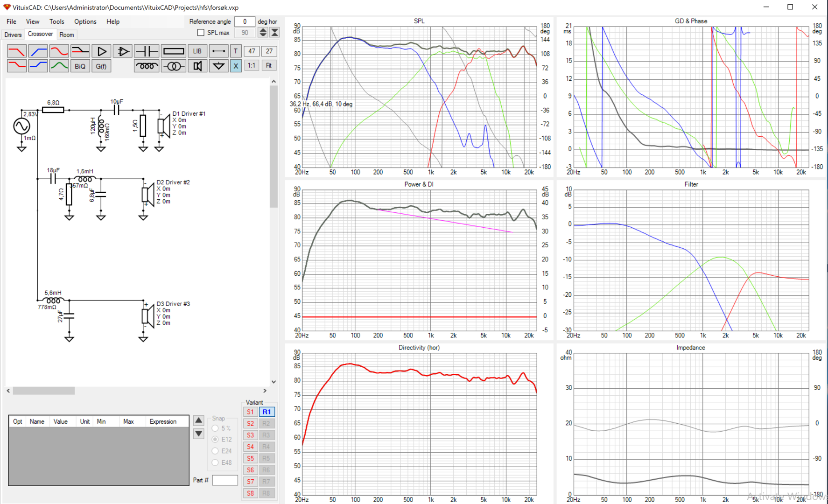Insert a buffer amplifier triangle
This screenshot has height=504, width=828.
101,51
